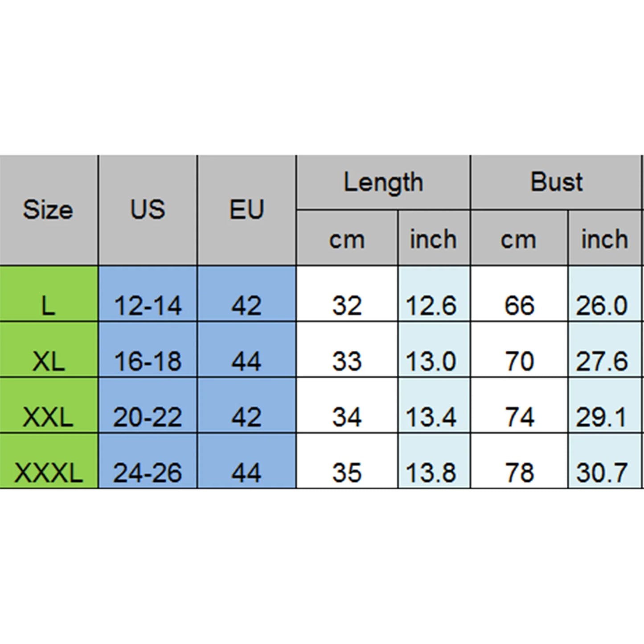
Task: Select the US 24-26 cell
Action: [148, 461]
